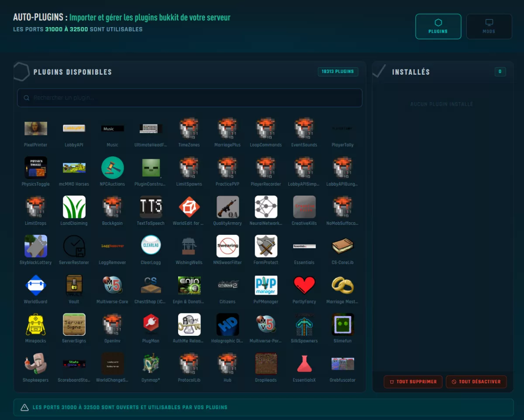524x420 pixels.
Task: Click the CreativeKills plugin icon
Action: 304,207
